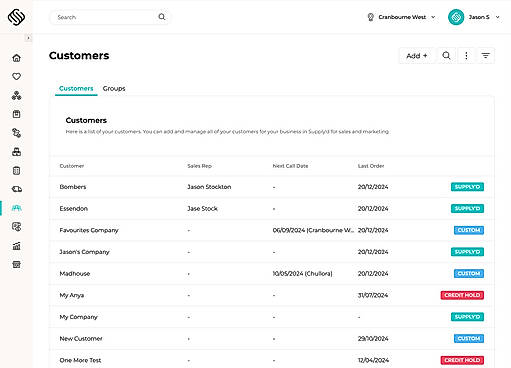Click the customer search magnifier button
The height and width of the screenshot is (368, 511).
[446, 56]
